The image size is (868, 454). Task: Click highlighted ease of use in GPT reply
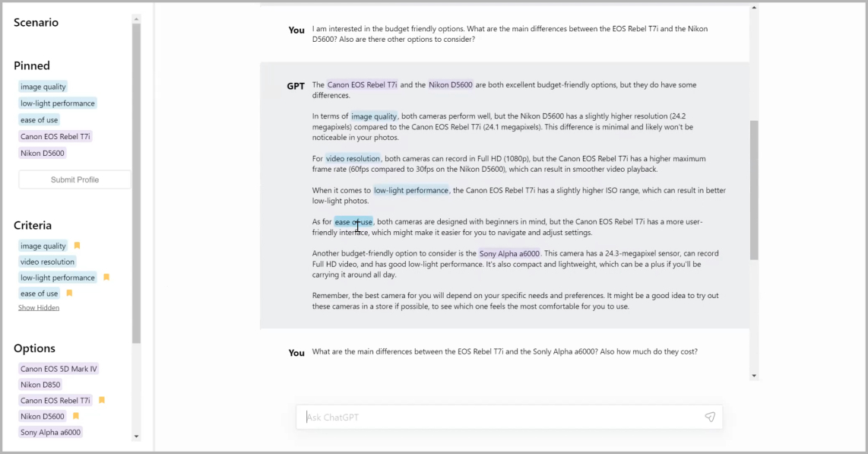[353, 222]
